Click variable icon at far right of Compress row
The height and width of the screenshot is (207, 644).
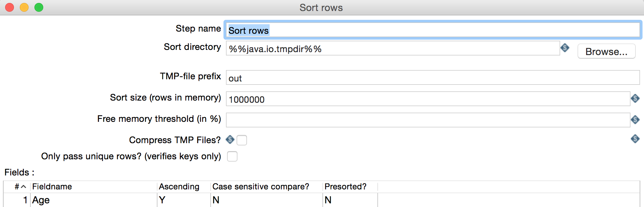(635, 139)
